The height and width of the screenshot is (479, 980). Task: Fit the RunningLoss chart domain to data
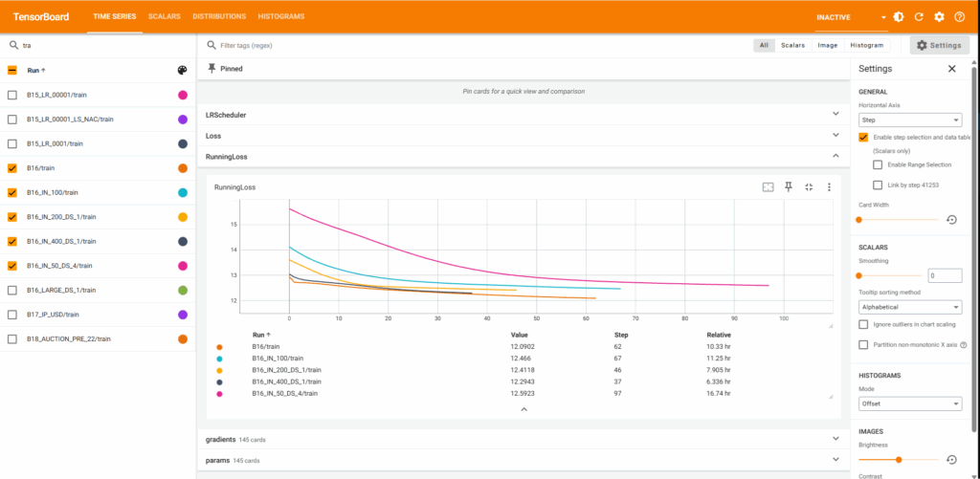(809, 187)
